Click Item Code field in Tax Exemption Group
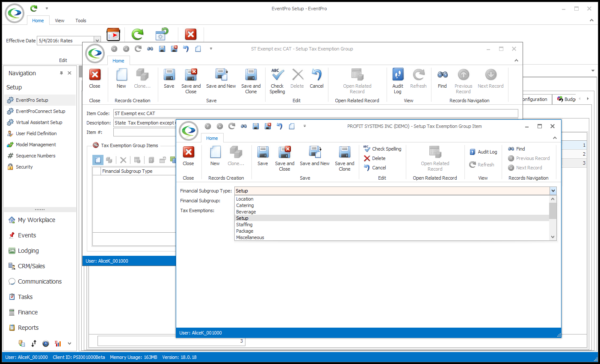This screenshot has height=364, width=600. pyautogui.click(x=316, y=113)
